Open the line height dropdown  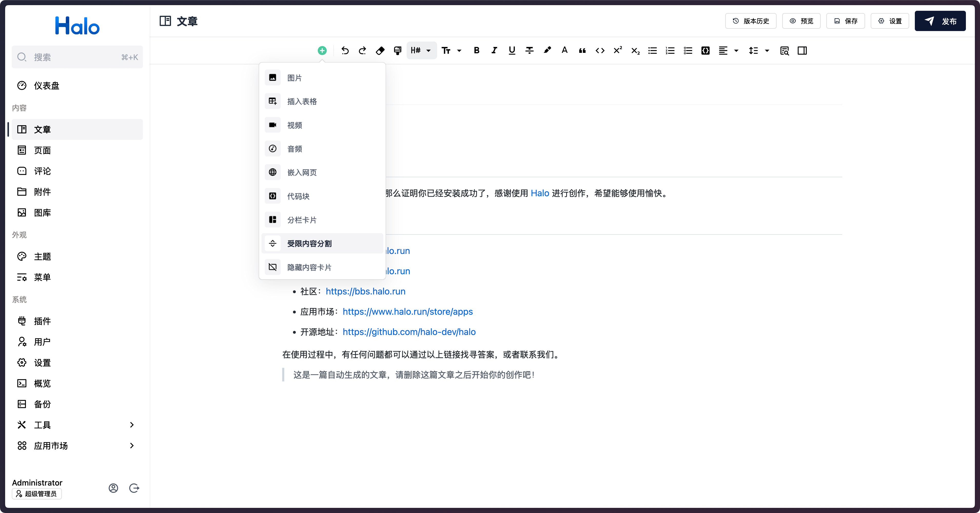[x=759, y=51]
